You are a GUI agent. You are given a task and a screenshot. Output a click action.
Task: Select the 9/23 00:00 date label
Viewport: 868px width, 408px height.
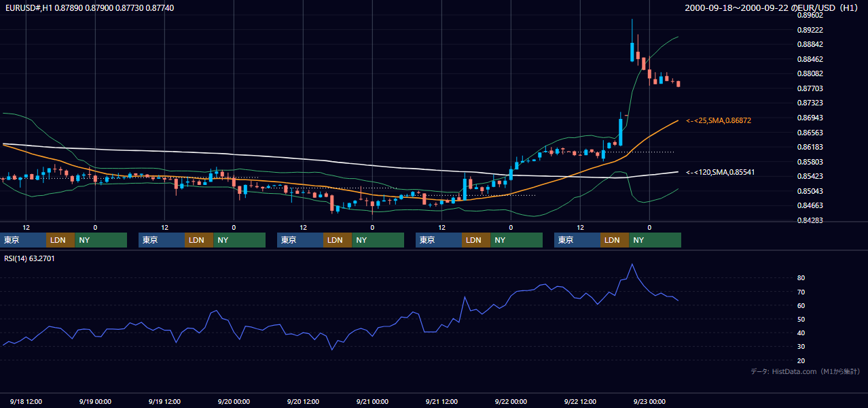click(649, 402)
